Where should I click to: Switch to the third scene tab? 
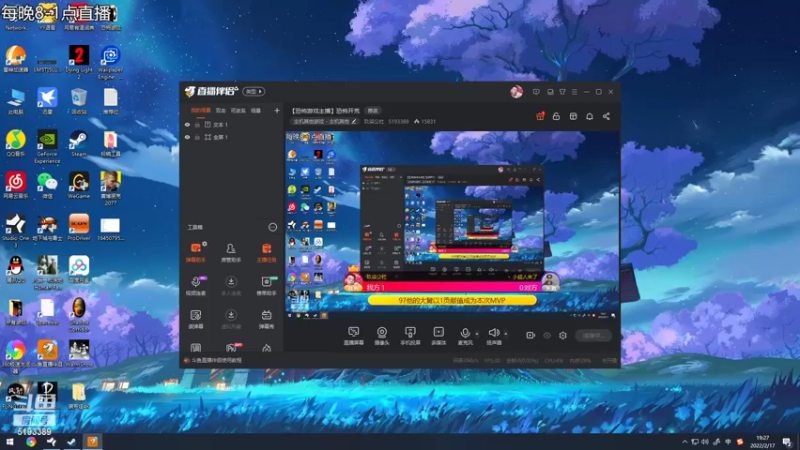pyautogui.click(x=238, y=110)
